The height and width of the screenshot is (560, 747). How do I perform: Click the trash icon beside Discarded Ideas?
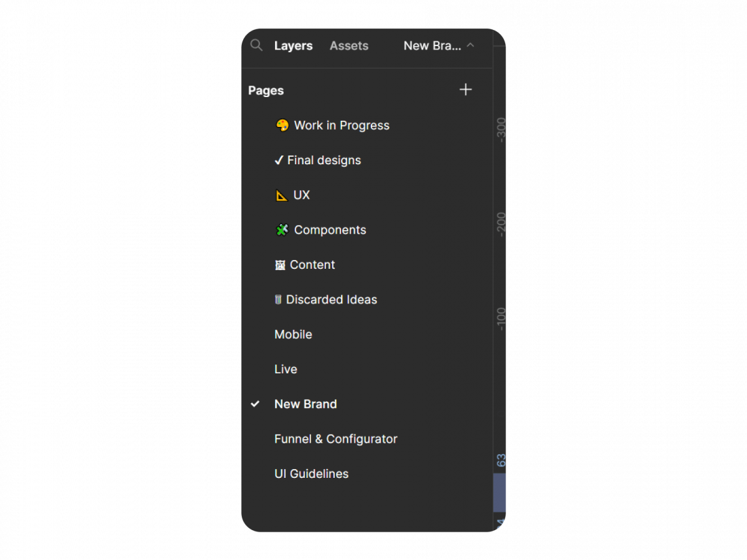(278, 300)
